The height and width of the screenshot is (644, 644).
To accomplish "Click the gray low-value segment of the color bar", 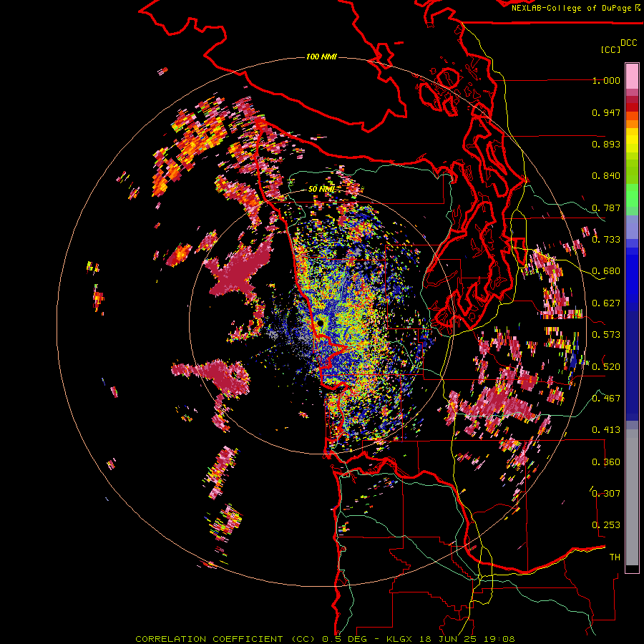I will pos(632,497).
